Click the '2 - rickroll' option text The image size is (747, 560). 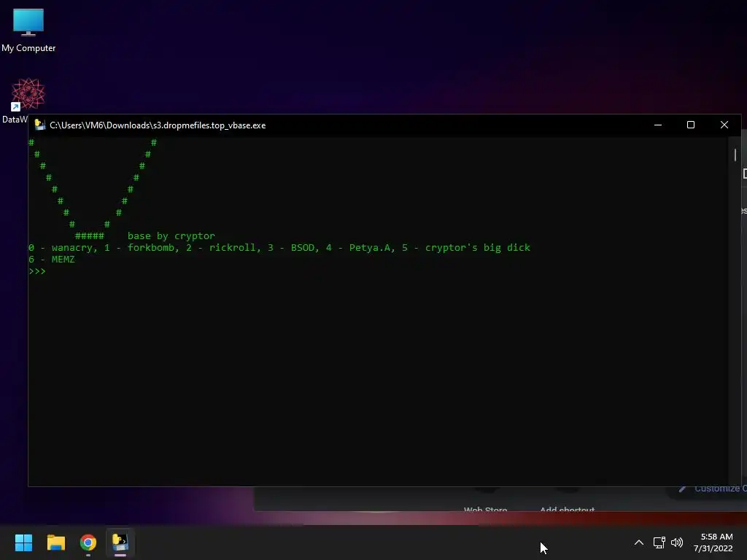(220, 248)
